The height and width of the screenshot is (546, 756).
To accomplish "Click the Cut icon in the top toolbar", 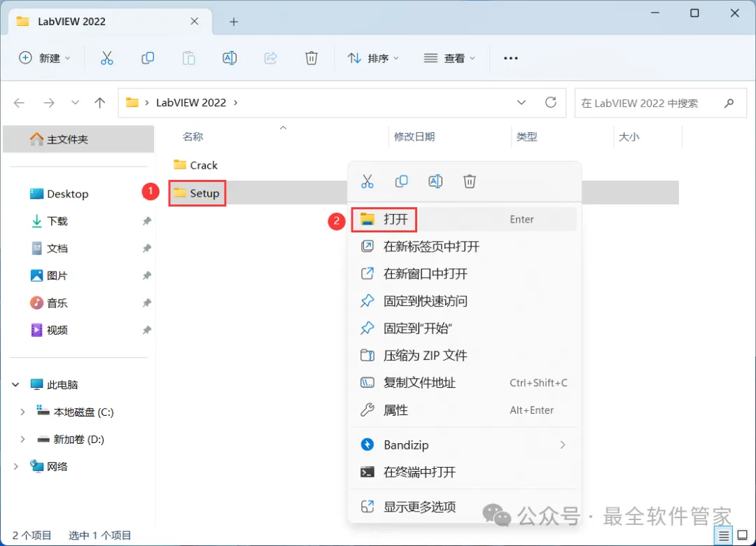I will click(x=106, y=58).
